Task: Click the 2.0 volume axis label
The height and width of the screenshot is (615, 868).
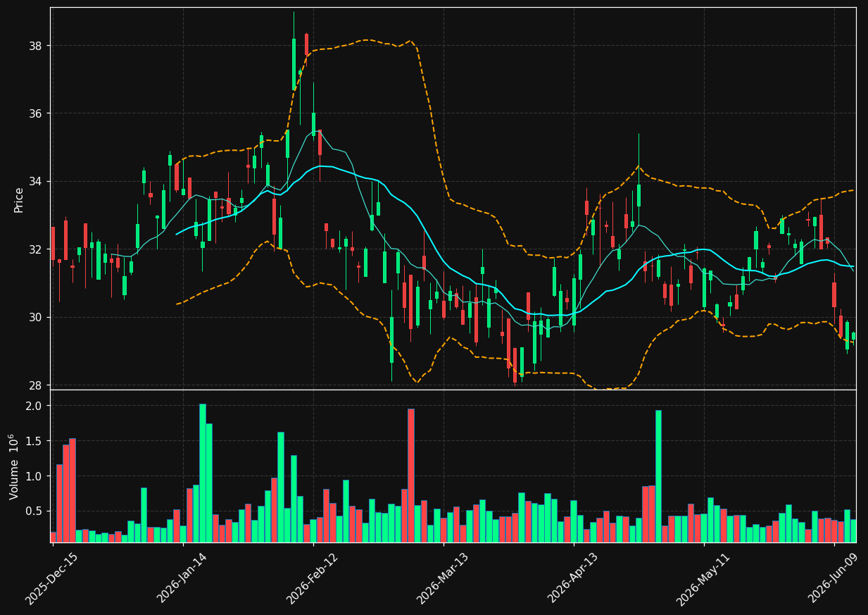Action: pyautogui.click(x=35, y=406)
